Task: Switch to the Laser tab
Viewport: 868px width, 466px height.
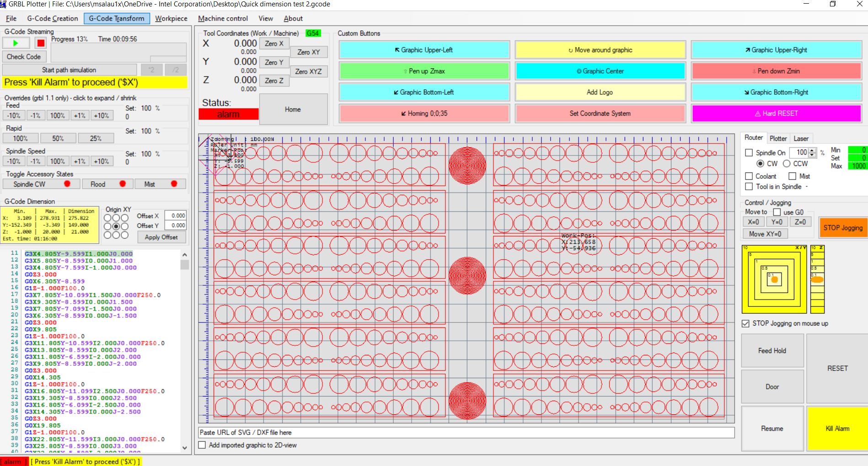Action: pos(801,138)
